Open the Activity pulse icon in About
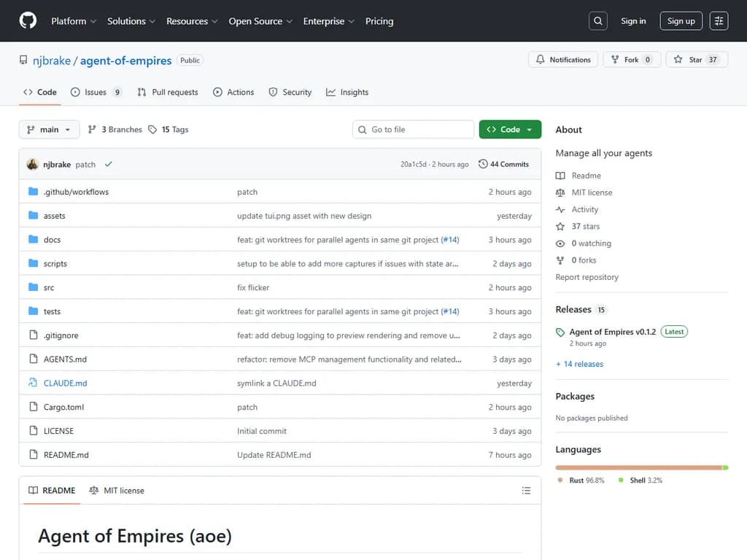Viewport: 747px width, 560px height. pos(560,209)
